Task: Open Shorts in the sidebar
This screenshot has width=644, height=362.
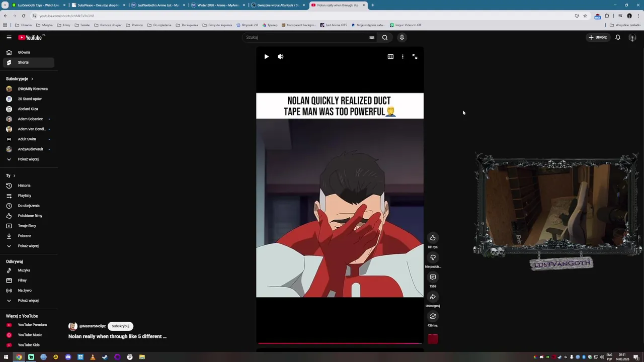Action: [28, 62]
